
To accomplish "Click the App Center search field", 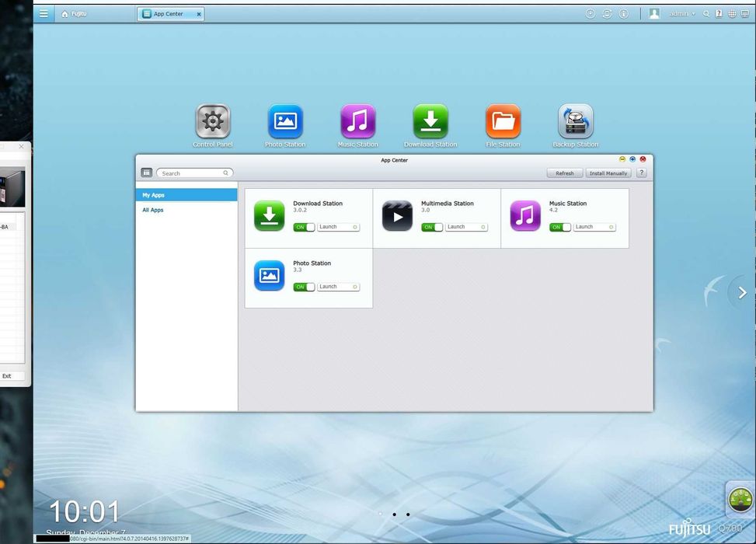I will 195,173.
